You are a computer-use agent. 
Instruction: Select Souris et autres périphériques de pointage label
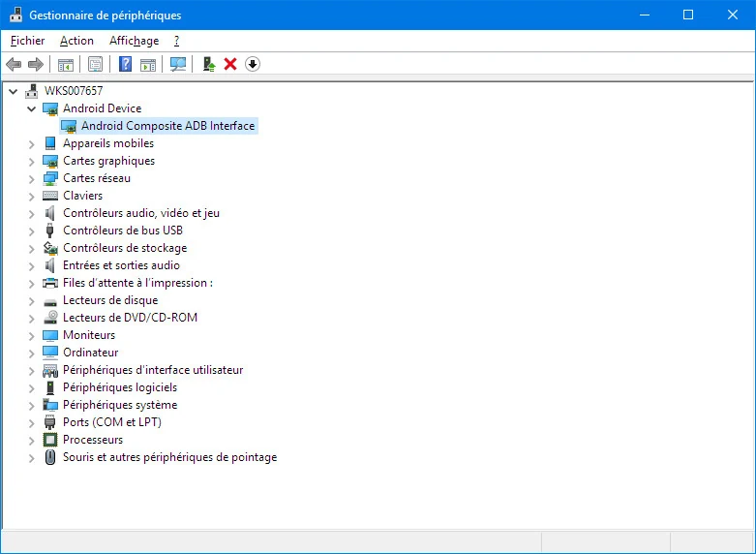(170, 457)
